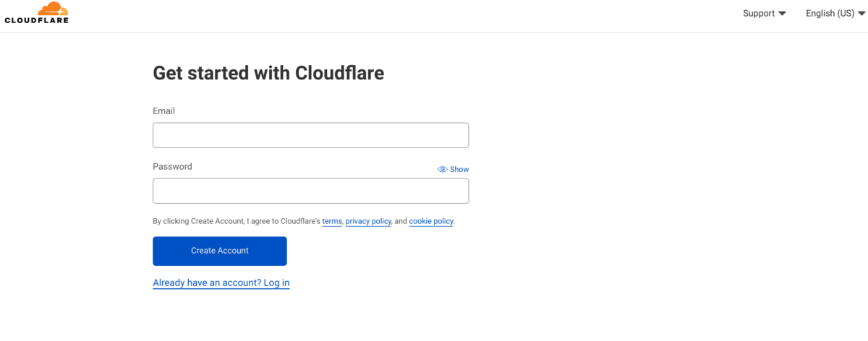Click the orange Cloudflare cloud logo
The height and width of the screenshot is (341, 868).
coord(54,9)
